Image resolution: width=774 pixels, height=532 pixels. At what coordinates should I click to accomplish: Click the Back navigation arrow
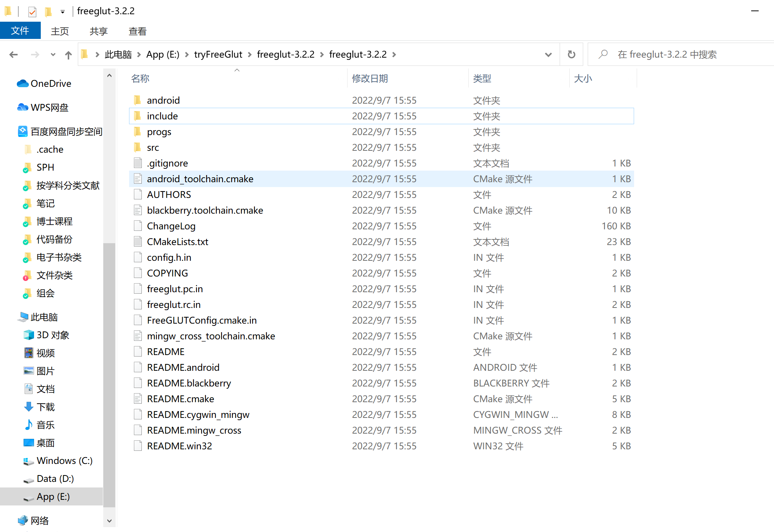tap(13, 55)
